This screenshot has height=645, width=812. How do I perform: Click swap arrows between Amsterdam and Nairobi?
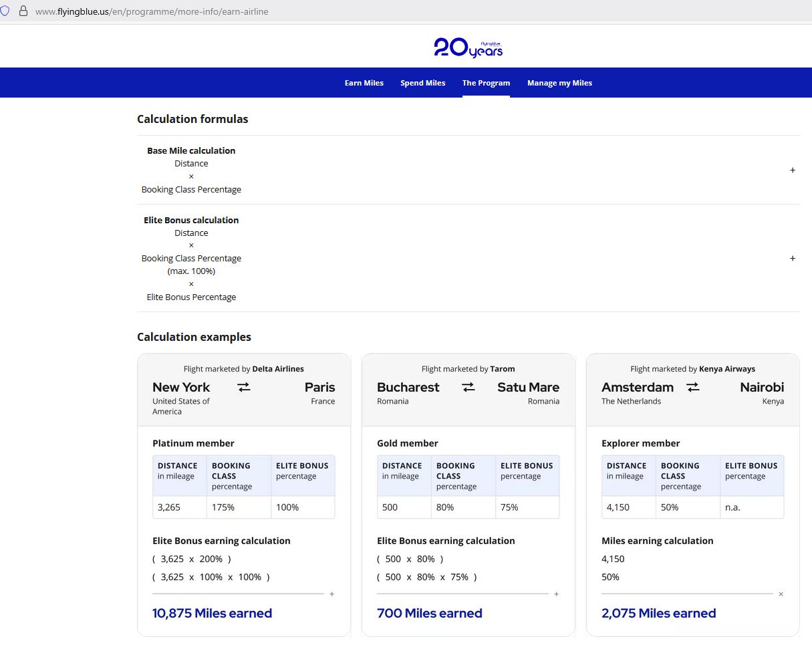[x=693, y=387]
